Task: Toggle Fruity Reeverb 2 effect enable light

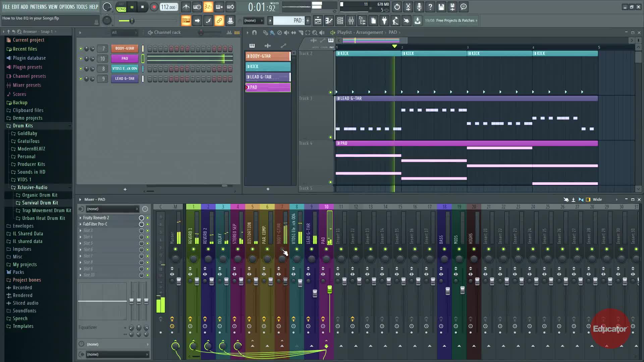Action: pyautogui.click(x=147, y=218)
